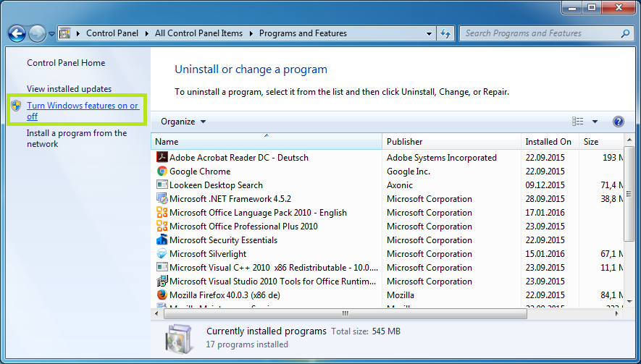
Task: Open Install a program from the network
Action: pos(77,138)
